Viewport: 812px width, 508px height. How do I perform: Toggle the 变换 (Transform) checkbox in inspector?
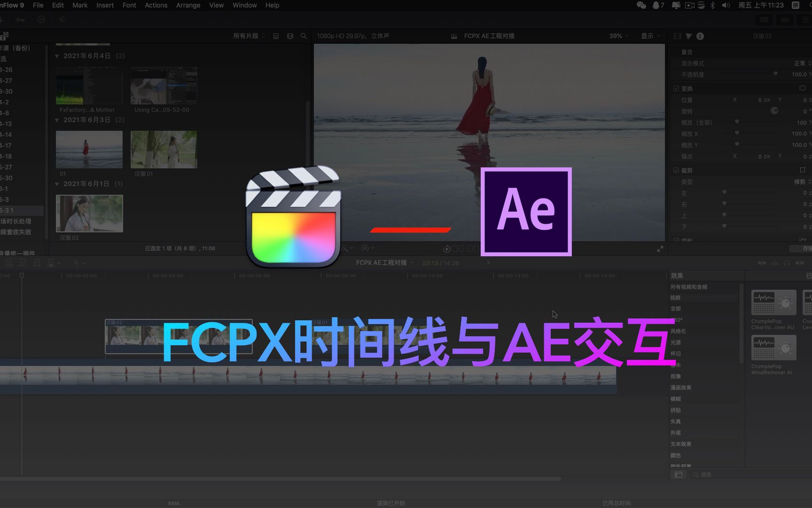tap(676, 88)
